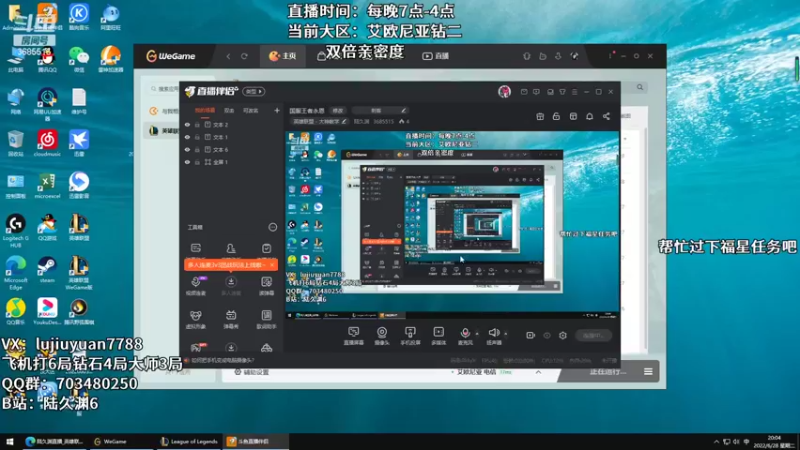Open the danmaku show tool 弹幕秀

click(x=231, y=319)
